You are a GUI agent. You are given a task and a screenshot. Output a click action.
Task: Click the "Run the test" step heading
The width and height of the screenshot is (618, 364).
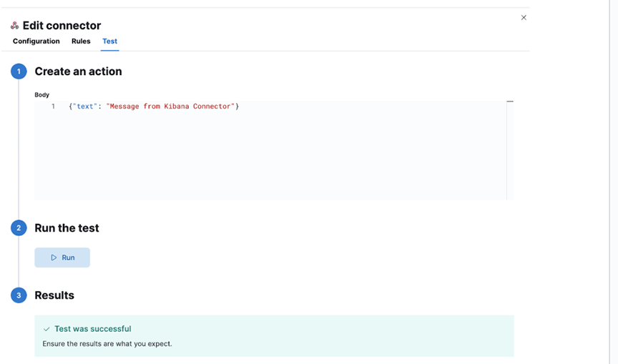pyautogui.click(x=67, y=228)
